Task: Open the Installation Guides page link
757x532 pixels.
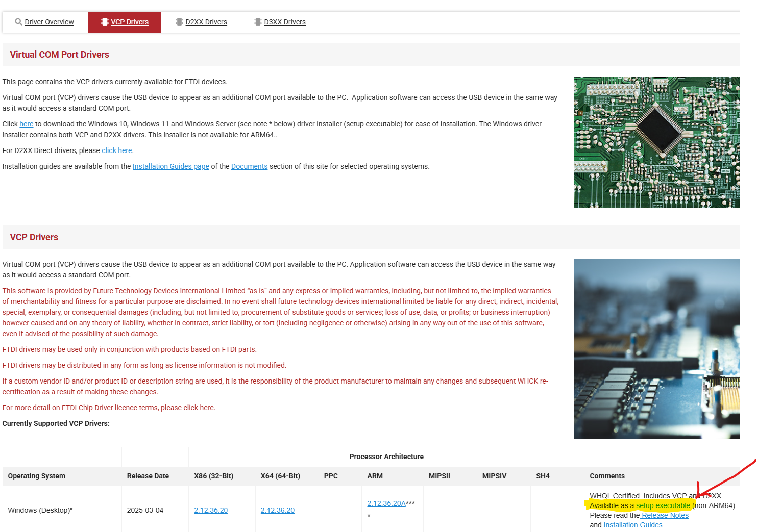Action: [170, 166]
